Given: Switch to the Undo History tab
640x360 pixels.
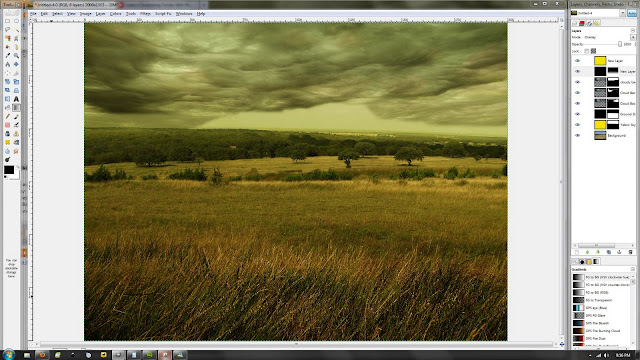Looking at the screenshot, I should coord(596,23).
